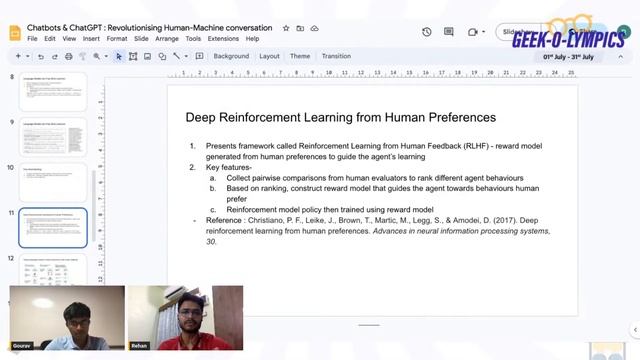Viewport: 640px width, 360px height.
Task: Add new slide plus button
Action: [x=18, y=56]
